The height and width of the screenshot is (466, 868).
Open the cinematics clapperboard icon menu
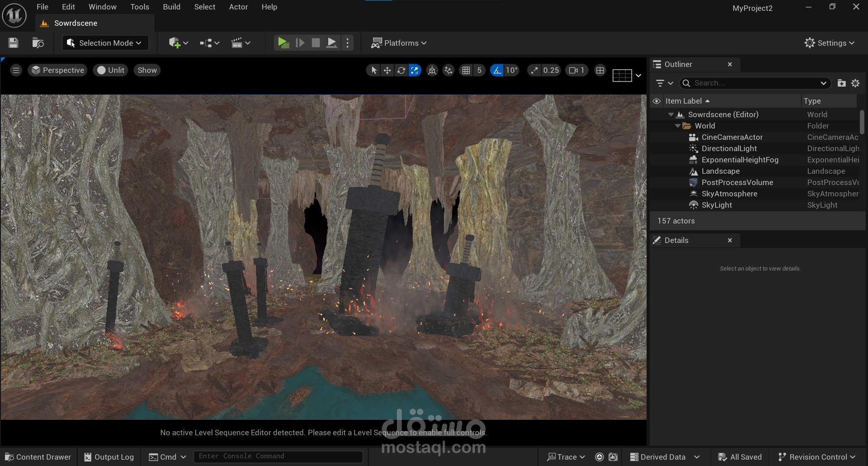(241, 43)
